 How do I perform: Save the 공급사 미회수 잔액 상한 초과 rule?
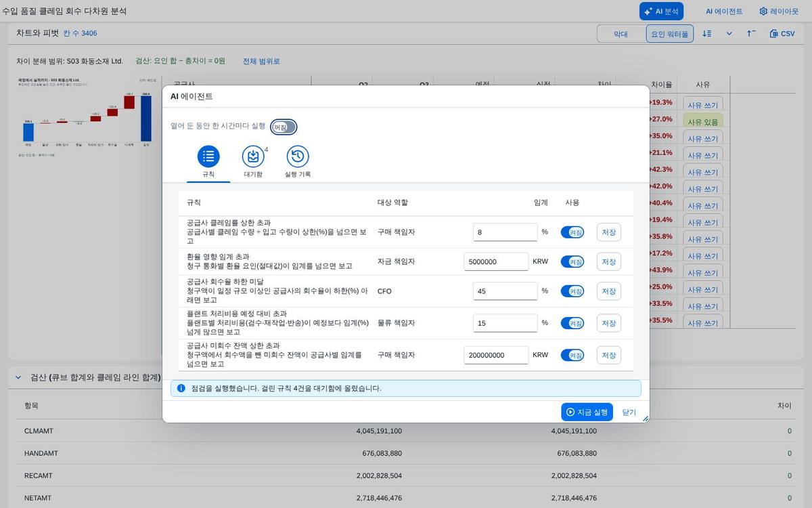pyautogui.click(x=608, y=355)
